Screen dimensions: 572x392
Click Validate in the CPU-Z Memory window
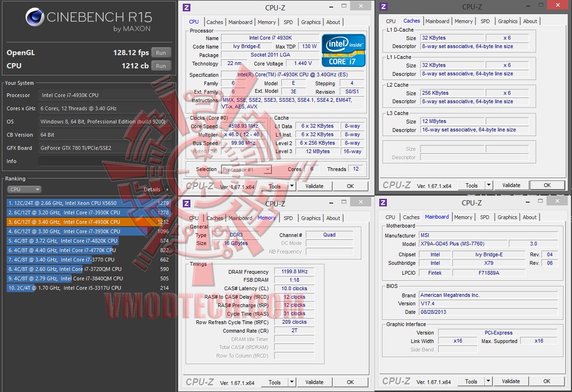tap(314, 382)
